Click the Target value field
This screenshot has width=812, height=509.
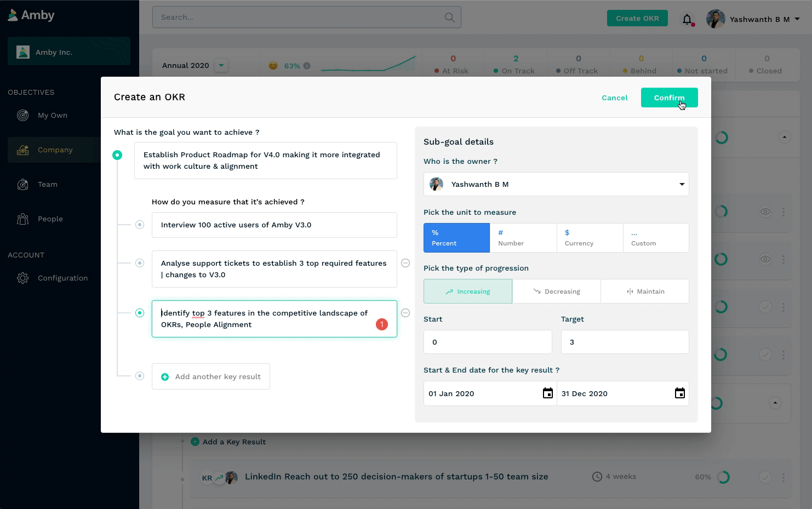tap(625, 342)
